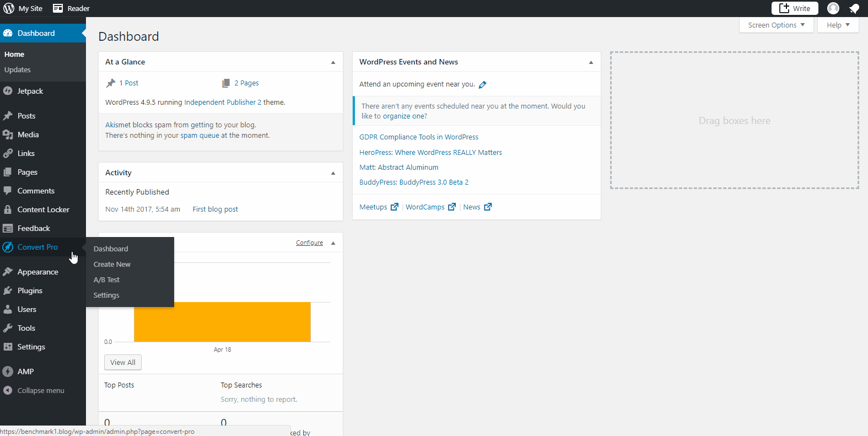Viewport: 868px width, 436px height.
Task: Click the Collapse menu arrow icon
Action: [x=8, y=390]
